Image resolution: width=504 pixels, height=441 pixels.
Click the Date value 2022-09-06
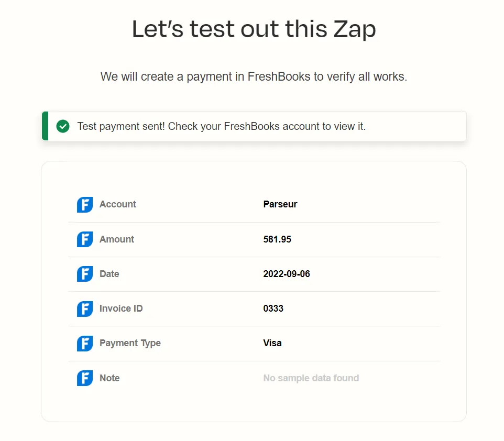[x=287, y=274]
